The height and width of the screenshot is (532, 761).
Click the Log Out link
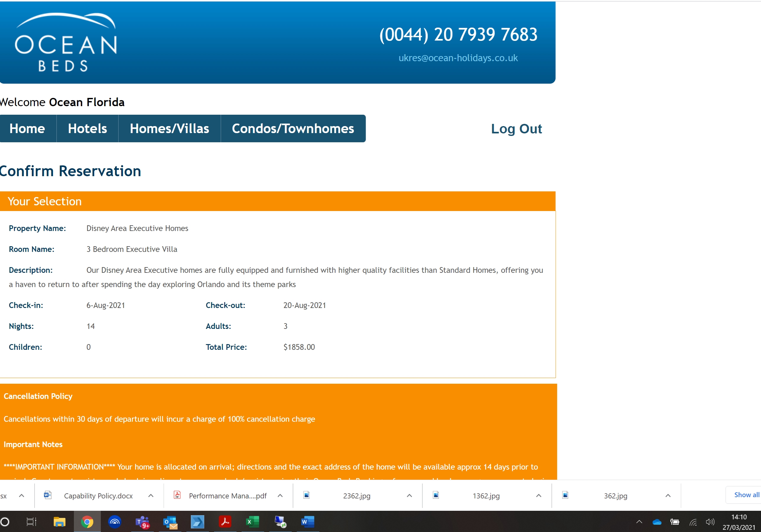[516, 129]
